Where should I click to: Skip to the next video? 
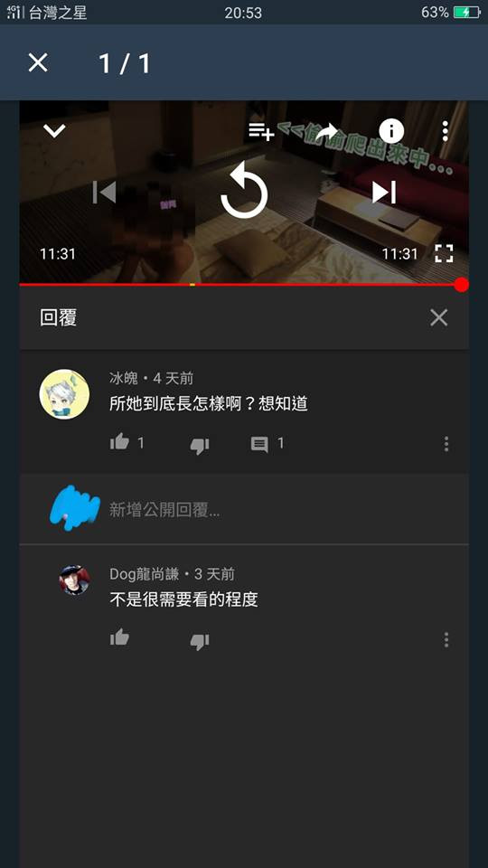384,192
